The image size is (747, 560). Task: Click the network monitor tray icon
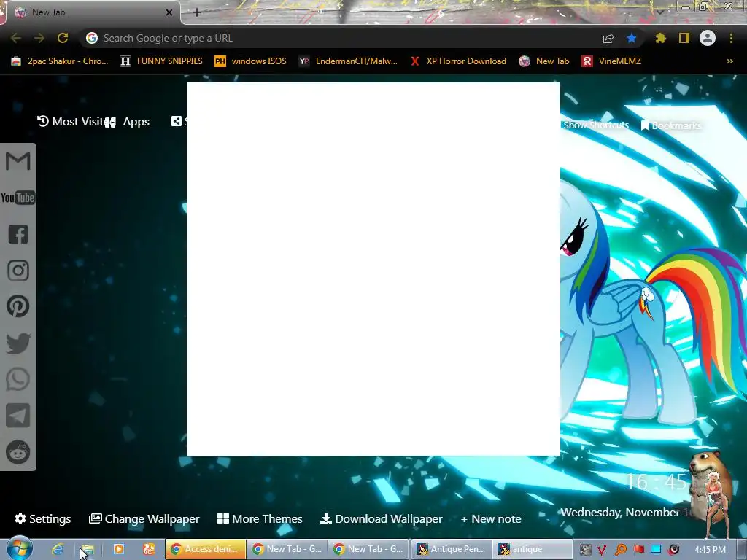pyautogui.click(x=656, y=550)
